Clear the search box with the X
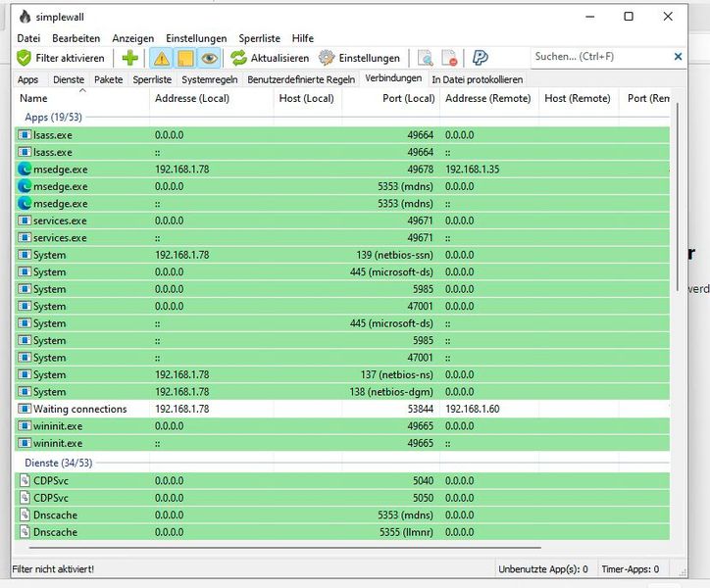Viewport: 710px width, 588px height. pyautogui.click(x=678, y=57)
